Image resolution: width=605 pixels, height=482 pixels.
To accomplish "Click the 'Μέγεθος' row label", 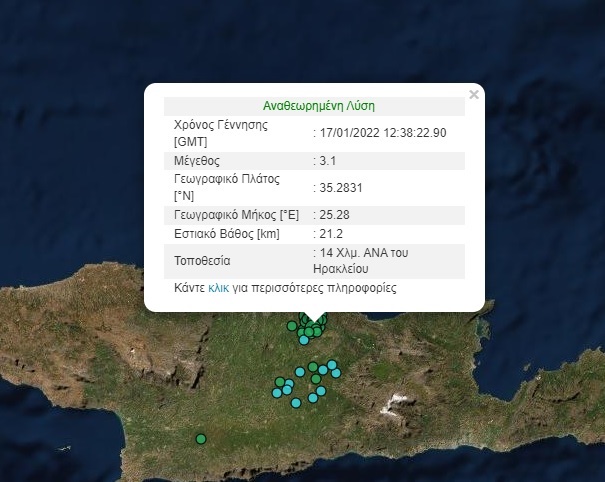I will 197,160.
